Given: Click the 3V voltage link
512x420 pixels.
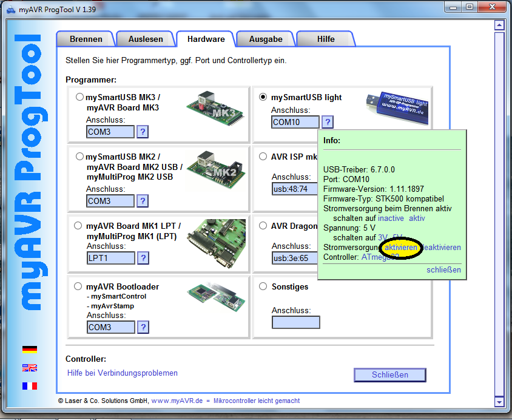Looking at the screenshot, I should pyautogui.click(x=383, y=238).
